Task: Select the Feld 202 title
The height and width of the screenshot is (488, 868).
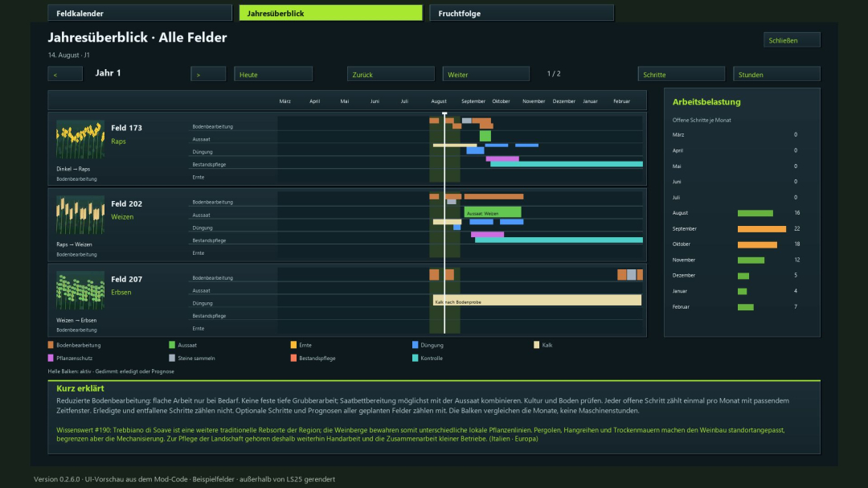Action: coord(126,204)
